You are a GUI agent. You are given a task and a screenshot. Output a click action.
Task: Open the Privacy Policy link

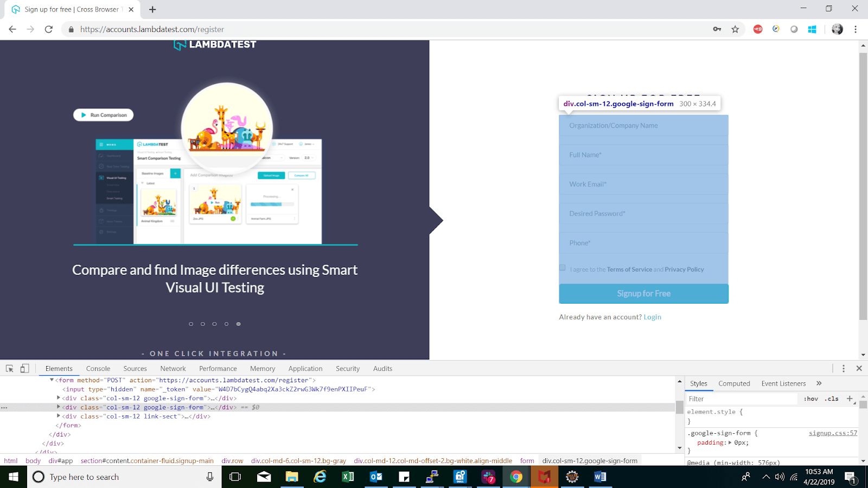684,269
